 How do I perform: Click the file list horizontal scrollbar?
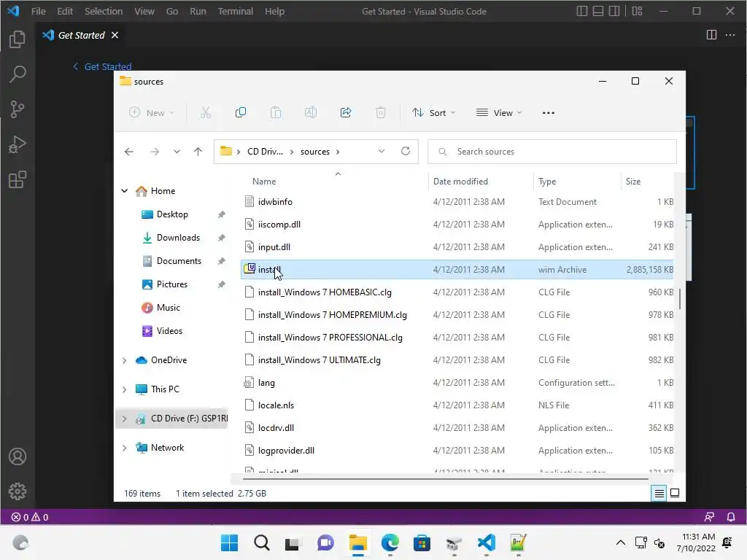click(x=445, y=478)
